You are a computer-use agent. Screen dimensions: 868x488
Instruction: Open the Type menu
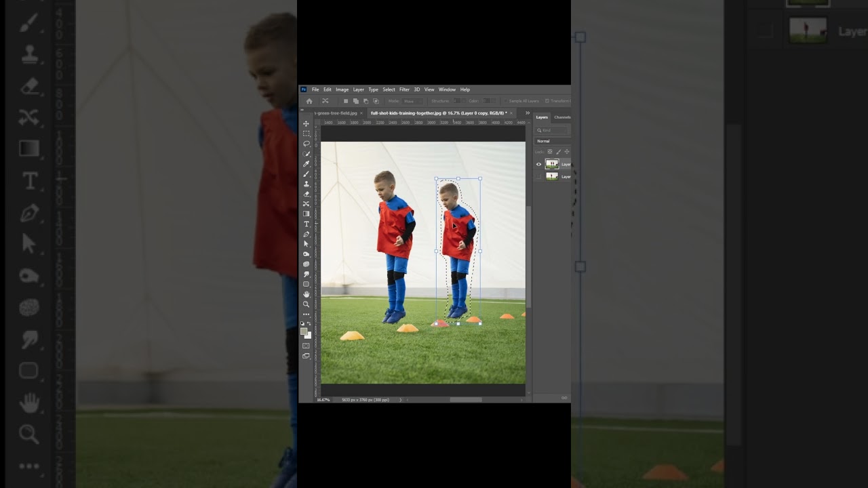pyautogui.click(x=373, y=89)
